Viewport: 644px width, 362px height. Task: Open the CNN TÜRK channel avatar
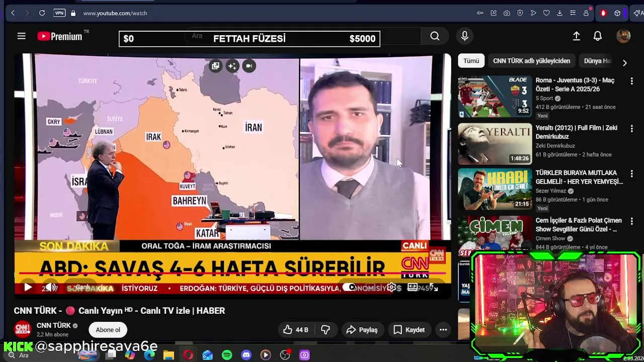point(23,329)
